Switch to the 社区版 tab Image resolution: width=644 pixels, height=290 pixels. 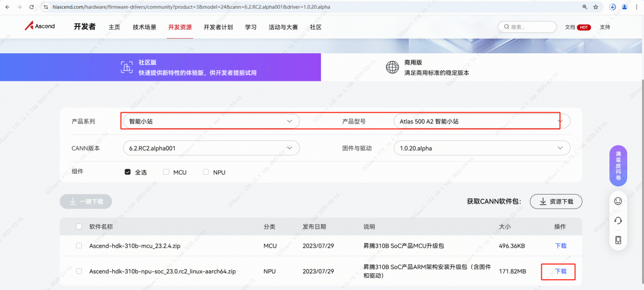click(x=161, y=67)
